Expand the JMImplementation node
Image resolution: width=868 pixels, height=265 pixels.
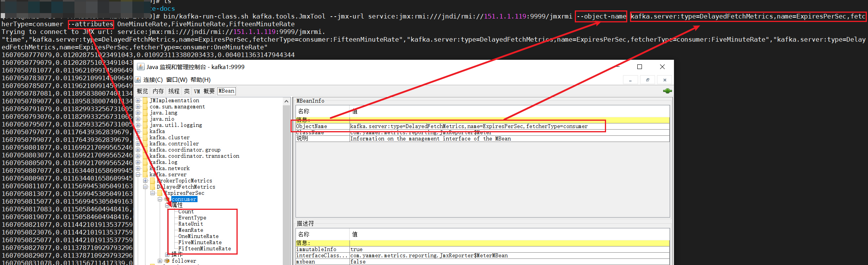138,101
